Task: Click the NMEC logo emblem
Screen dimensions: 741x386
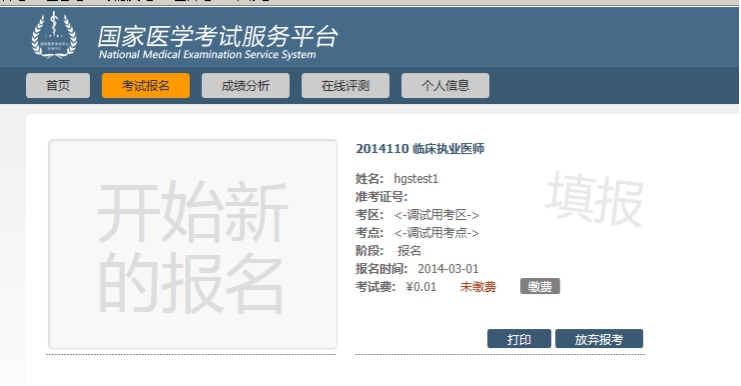Action: point(54,35)
